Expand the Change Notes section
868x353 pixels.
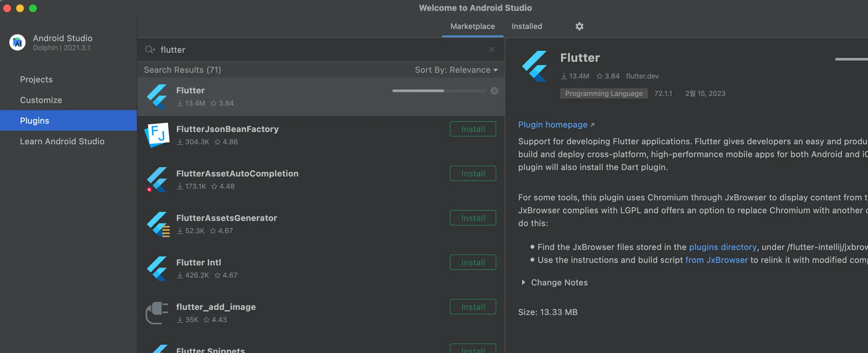[x=524, y=282]
